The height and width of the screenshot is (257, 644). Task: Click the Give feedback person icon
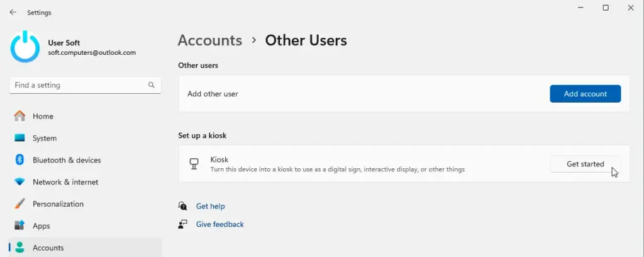(x=183, y=224)
